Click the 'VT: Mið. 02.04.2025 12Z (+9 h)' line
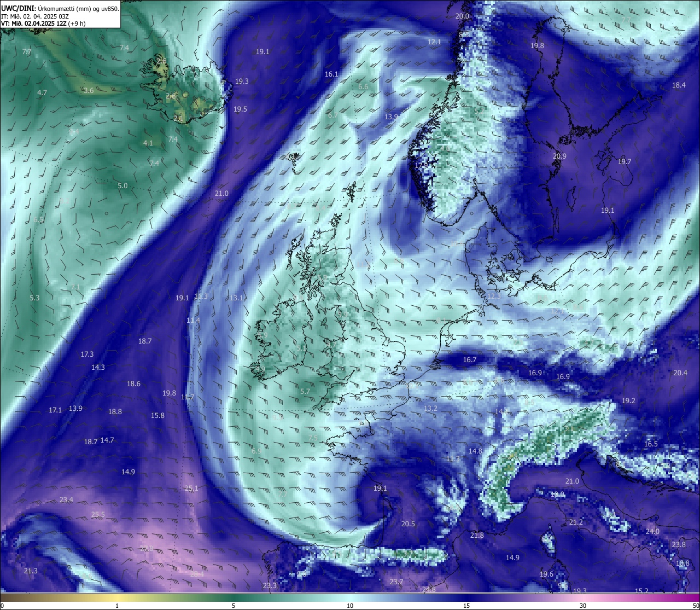Viewport: 700px width, 610px height. 43,24
